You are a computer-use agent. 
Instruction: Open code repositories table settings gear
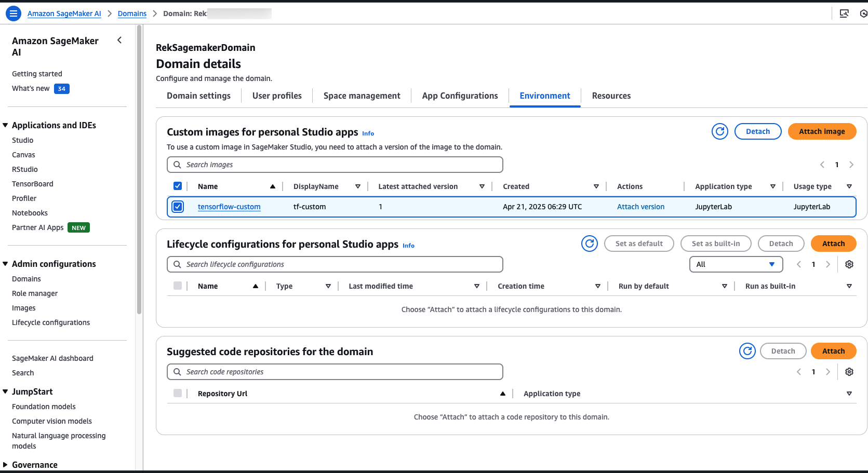pyautogui.click(x=849, y=372)
